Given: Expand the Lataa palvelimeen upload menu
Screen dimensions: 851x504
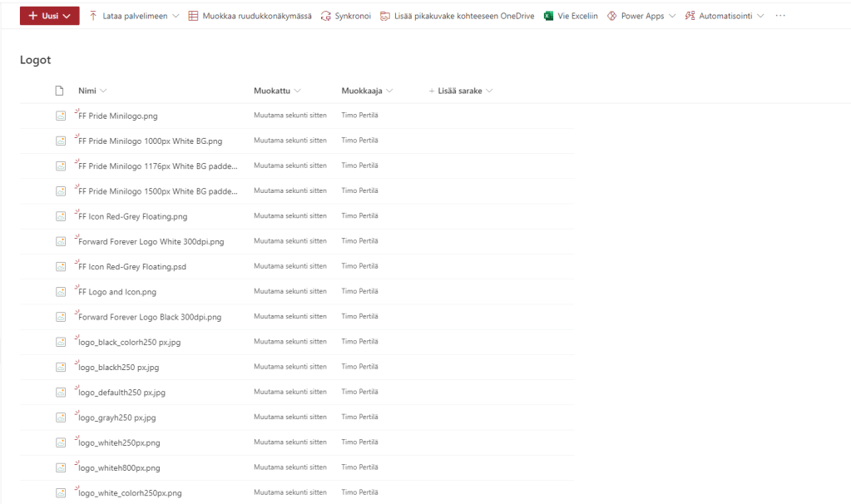Looking at the screenshot, I should [133, 16].
